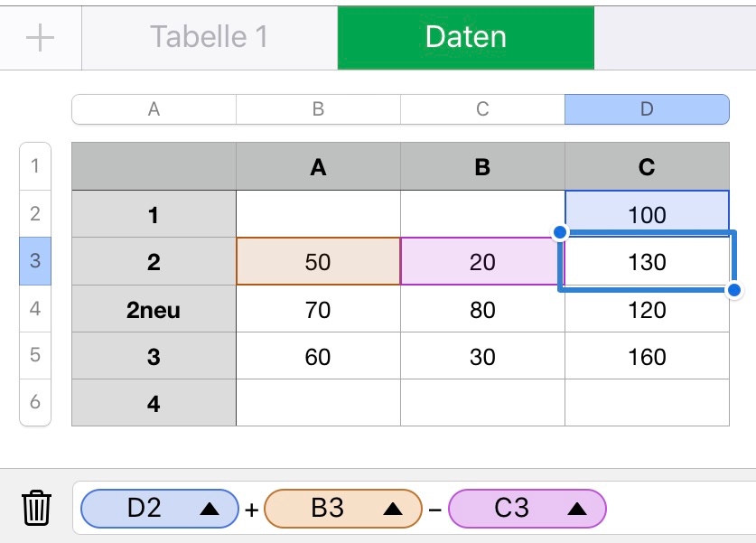Open the C3 reference token dropdown arrow

(576, 509)
